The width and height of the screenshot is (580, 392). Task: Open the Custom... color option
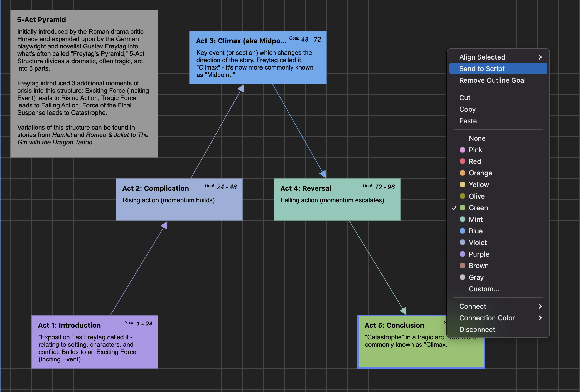click(x=484, y=289)
